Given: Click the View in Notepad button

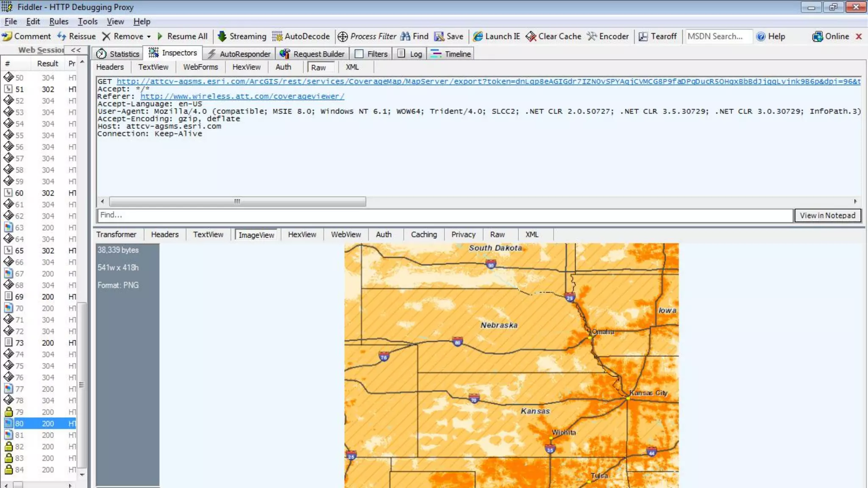Looking at the screenshot, I should [x=827, y=215].
